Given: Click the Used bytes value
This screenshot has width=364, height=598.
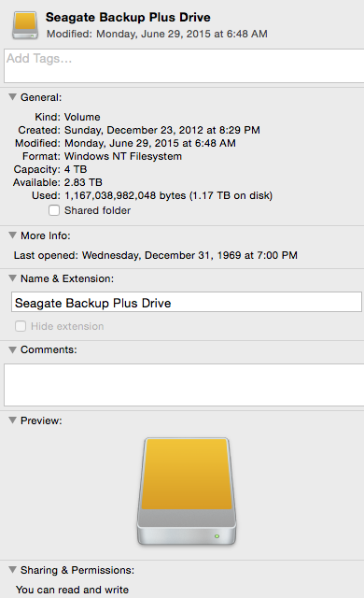Looking at the screenshot, I should tap(168, 195).
